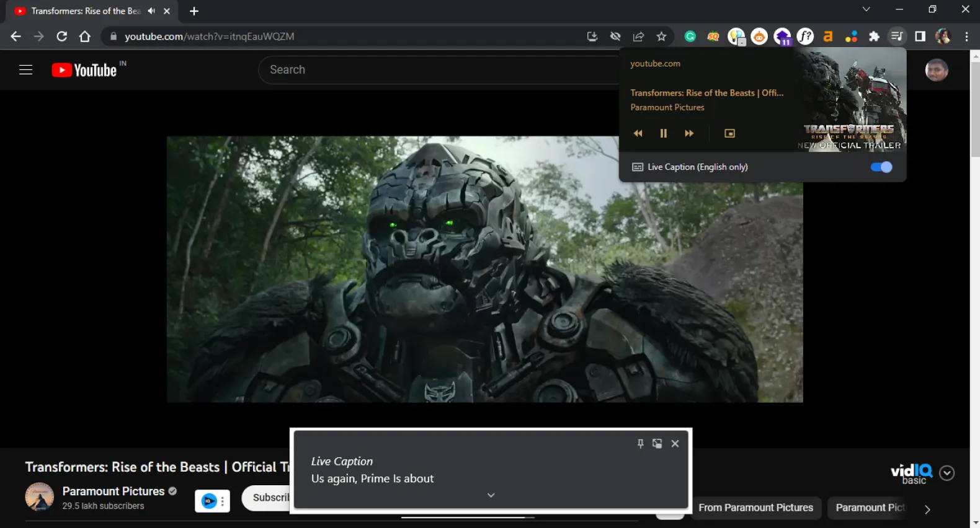The height and width of the screenshot is (528, 980).
Task: Expand the vidIQ basic dropdown arrow
Action: click(x=947, y=473)
